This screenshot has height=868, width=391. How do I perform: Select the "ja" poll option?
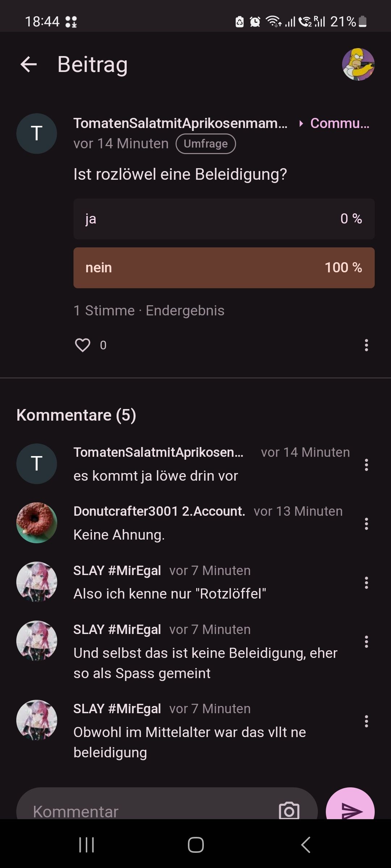[224, 219]
